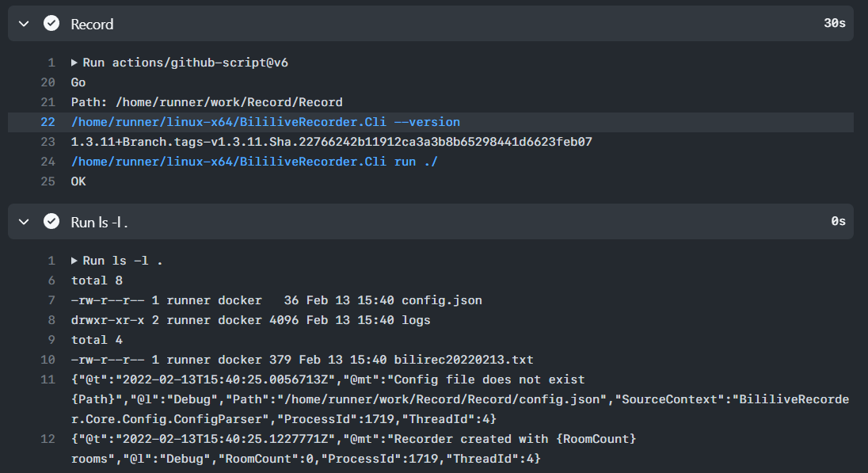This screenshot has width=868, height=473.
Task: Click line number 10 in ls log
Action: tap(48, 360)
